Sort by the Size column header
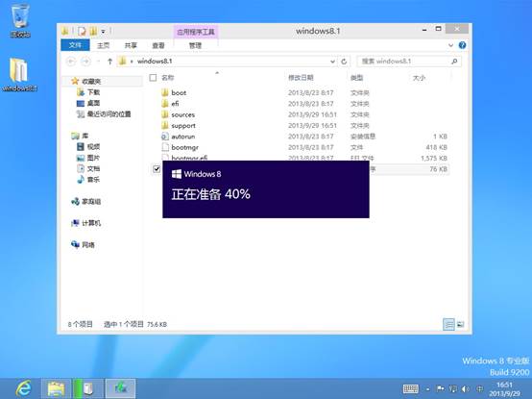This screenshot has height=399, width=532. click(419, 78)
